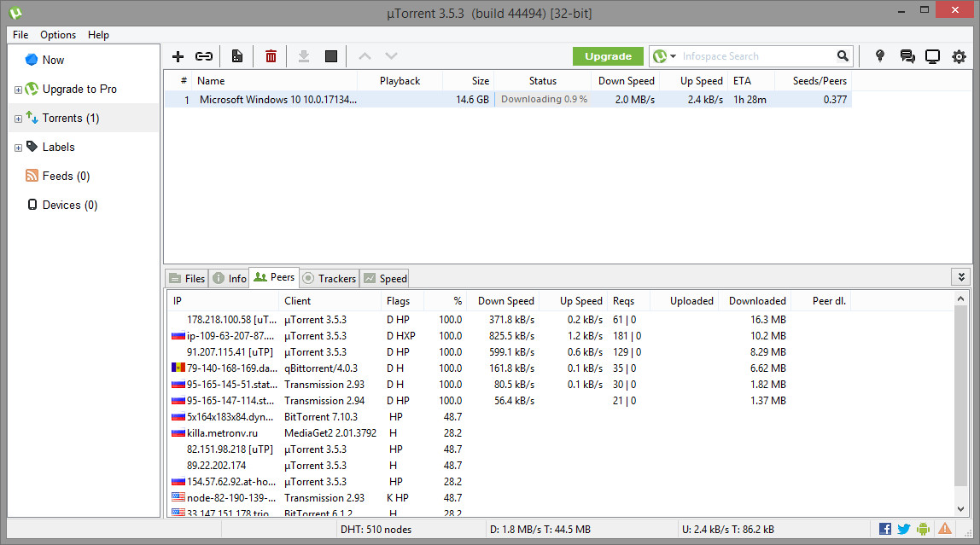Move torrent up in queue arrow
980x545 pixels.
coord(365,56)
